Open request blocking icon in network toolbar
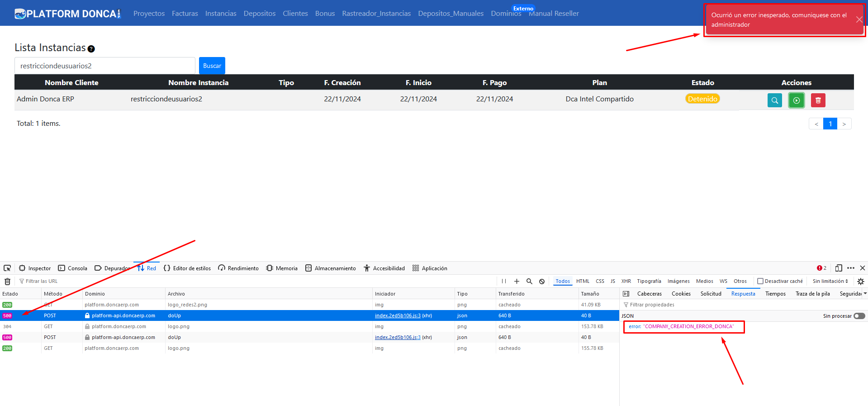868x406 pixels. coord(542,281)
